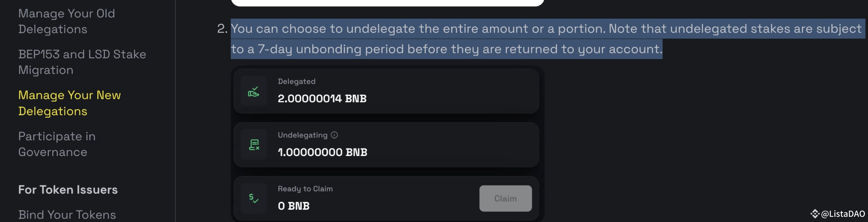Toggle the Delegated balance card
Viewport: 868px width, 222px height.
(387, 91)
